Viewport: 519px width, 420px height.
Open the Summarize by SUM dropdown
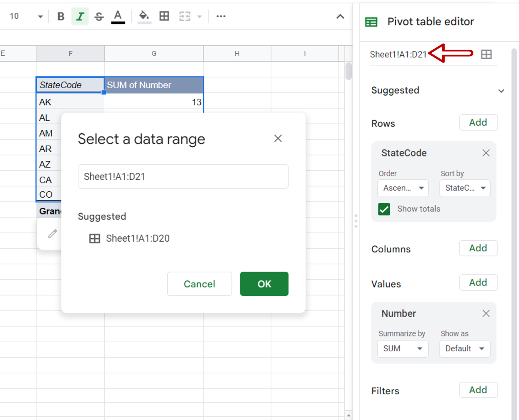[402, 348]
